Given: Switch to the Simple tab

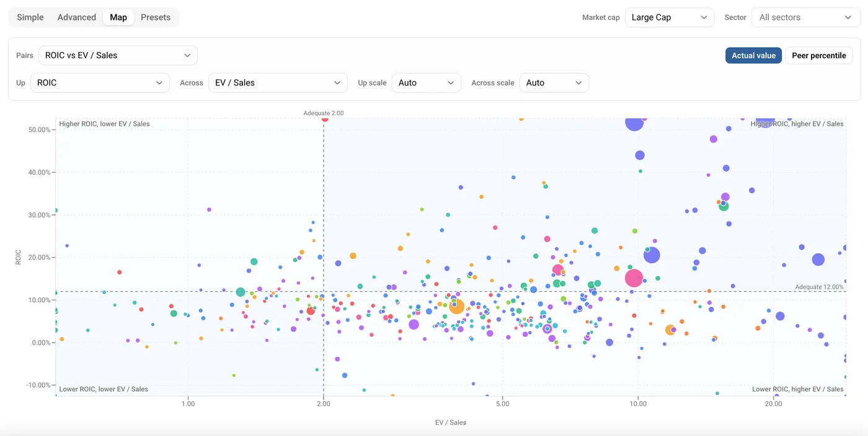Looking at the screenshot, I should [x=30, y=17].
